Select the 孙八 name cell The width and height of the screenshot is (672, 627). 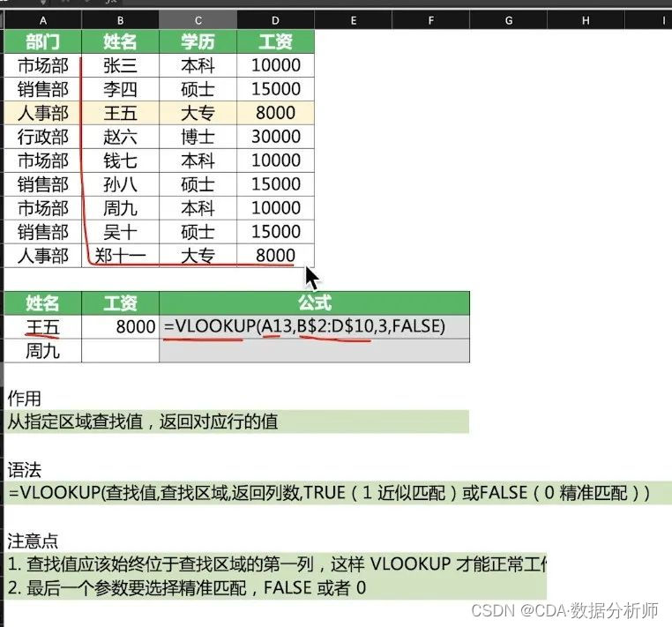tap(121, 184)
